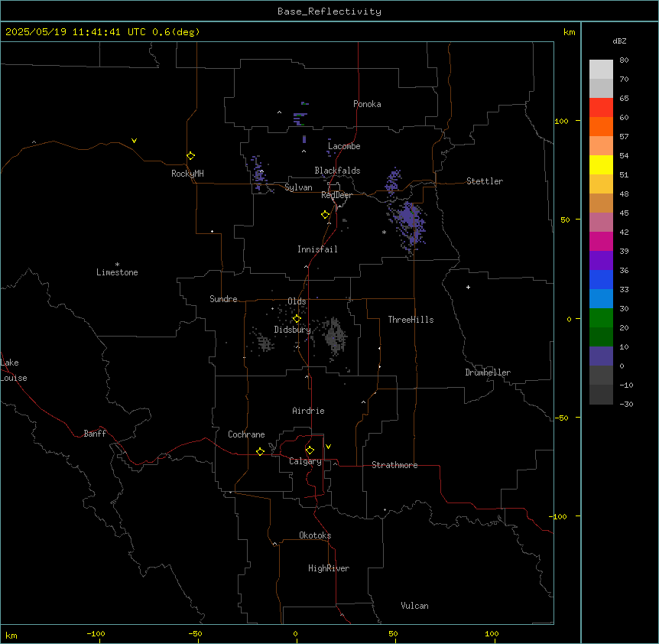The width and height of the screenshot is (659, 644).
Task: Click the Drumheller label
Action: [x=488, y=372]
